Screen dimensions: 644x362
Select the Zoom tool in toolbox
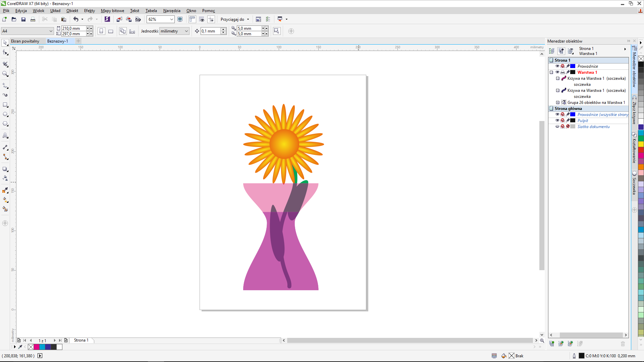[x=5, y=74]
